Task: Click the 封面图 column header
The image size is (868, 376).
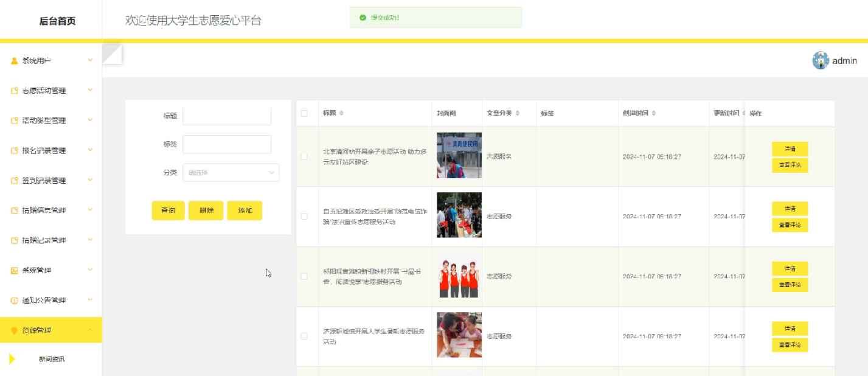Action: 446,113
